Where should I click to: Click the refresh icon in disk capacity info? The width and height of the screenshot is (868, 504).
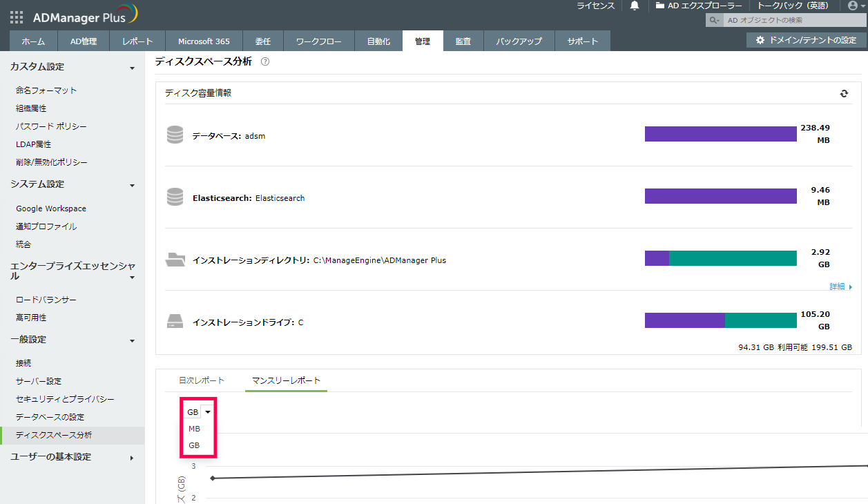(x=844, y=93)
